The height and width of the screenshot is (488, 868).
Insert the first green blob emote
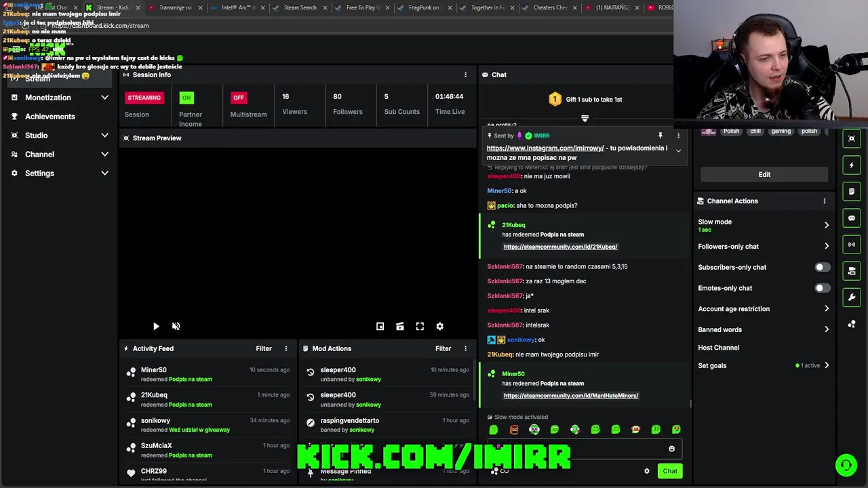(494, 430)
